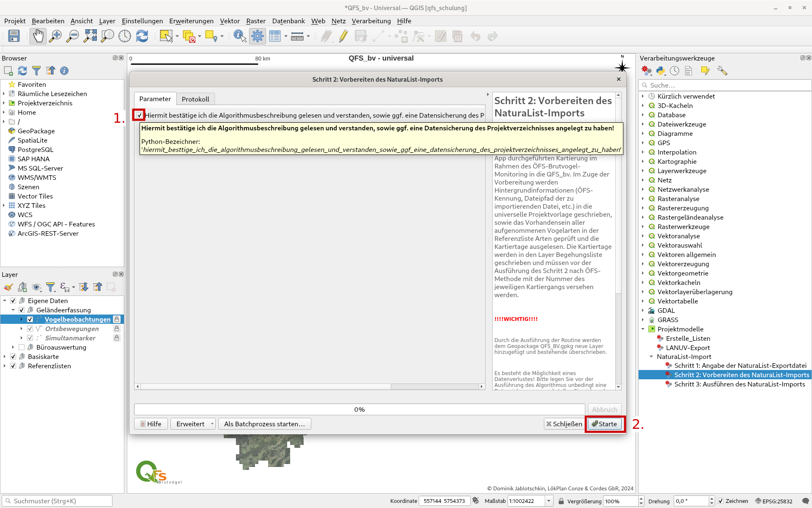This screenshot has width=812, height=508.
Task: Switch to the Protokoll tab
Action: coord(195,99)
